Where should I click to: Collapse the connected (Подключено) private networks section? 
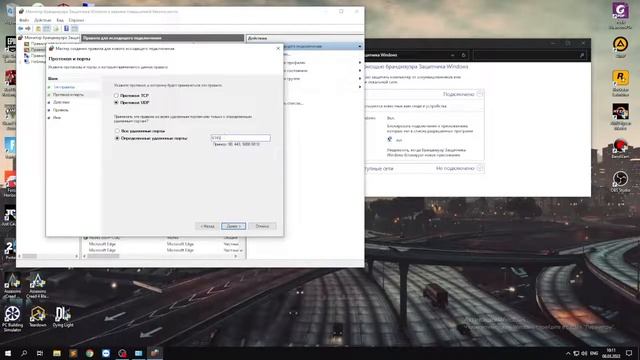(480, 94)
